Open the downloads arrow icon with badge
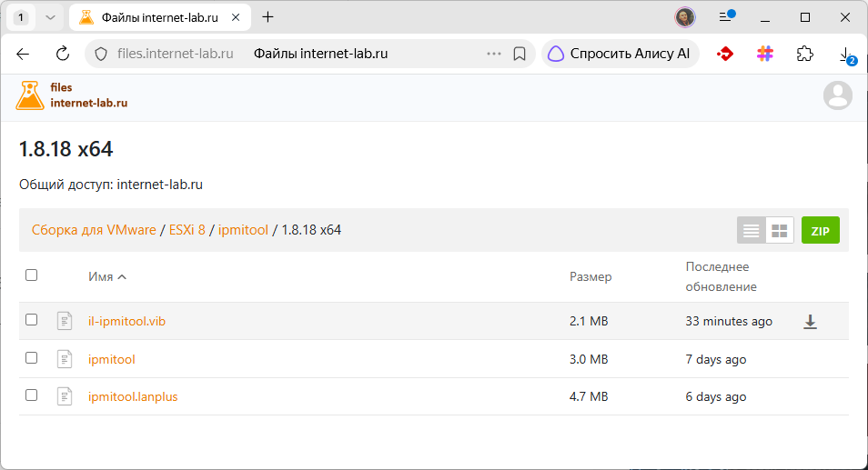The width and height of the screenshot is (868, 470). 846,55
